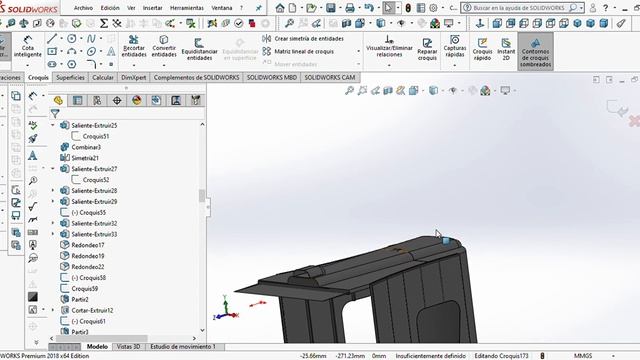Open the ConfigurationManager tab
This screenshot has width=640, height=360.
[97, 100]
